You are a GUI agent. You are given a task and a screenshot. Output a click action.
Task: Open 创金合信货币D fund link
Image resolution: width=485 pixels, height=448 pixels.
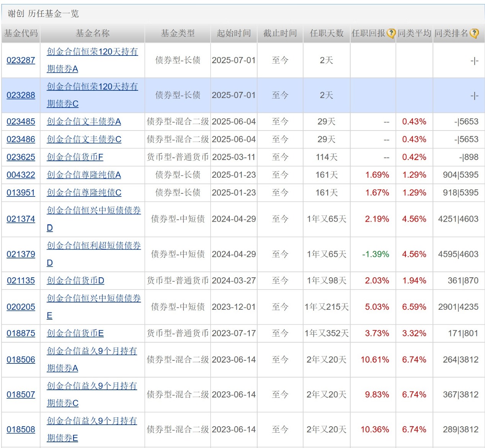75,281
